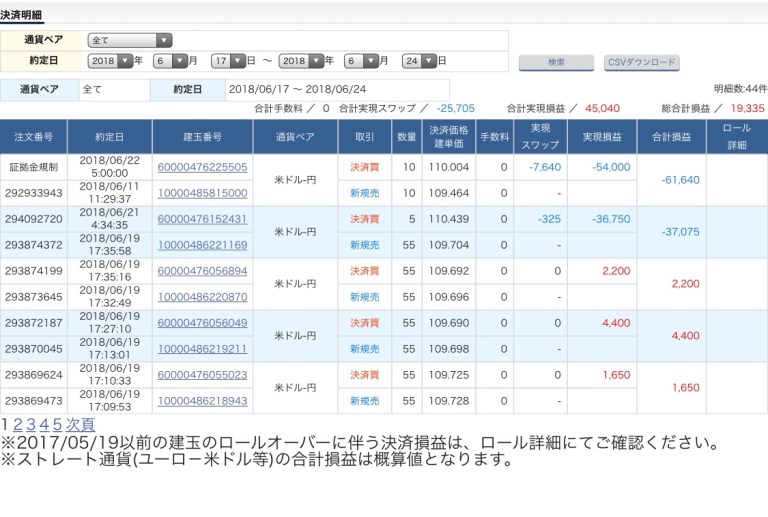Open the start day 17 dropdown
Screen dimensions: 768x517
[x=227, y=61]
